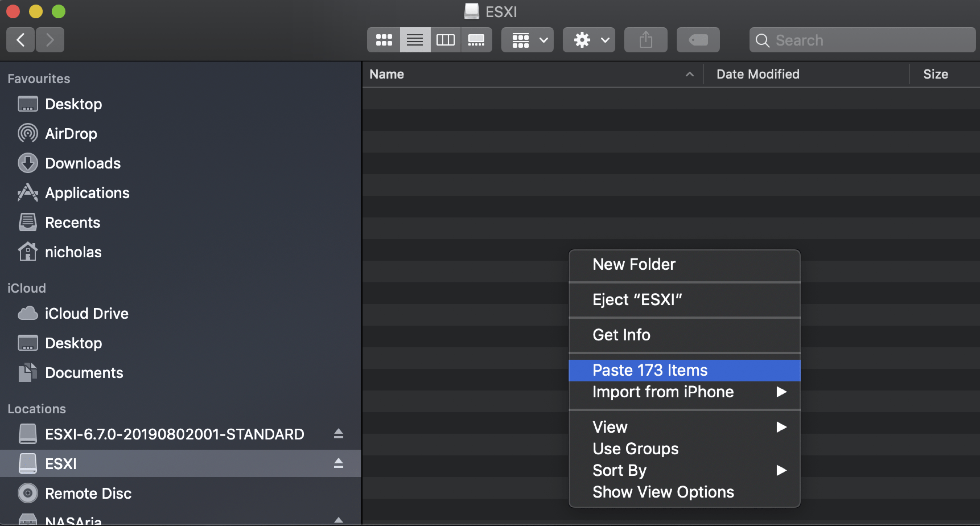Image resolution: width=980 pixels, height=526 pixels.
Task: Open the gear Action dropdown menu
Action: tap(588, 40)
